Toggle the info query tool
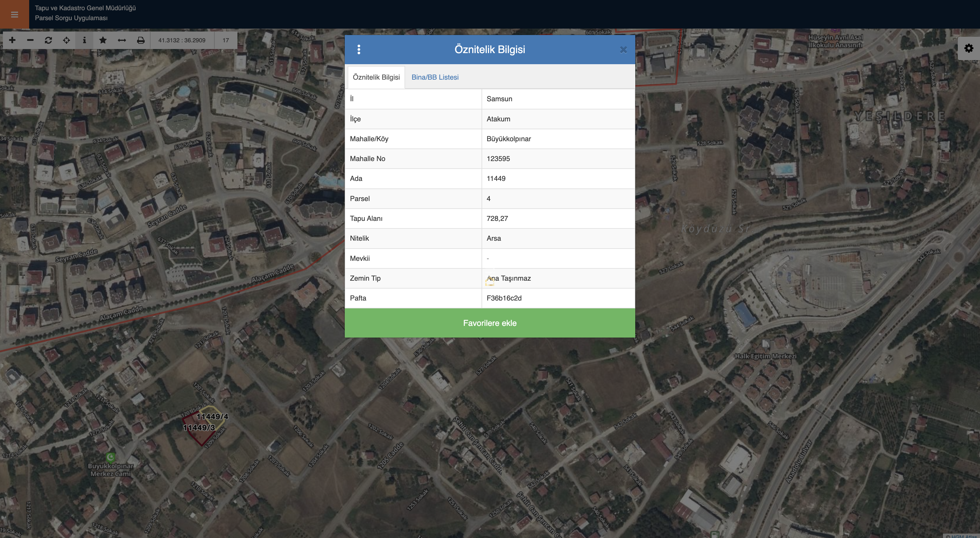 point(85,40)
